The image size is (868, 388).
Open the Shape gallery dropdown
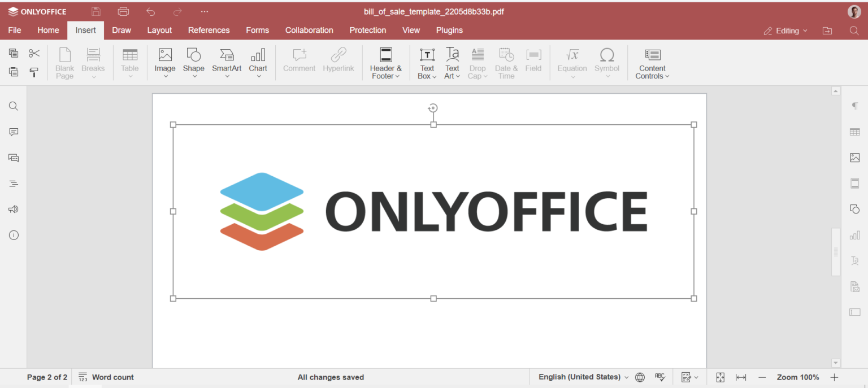[193, 62]
